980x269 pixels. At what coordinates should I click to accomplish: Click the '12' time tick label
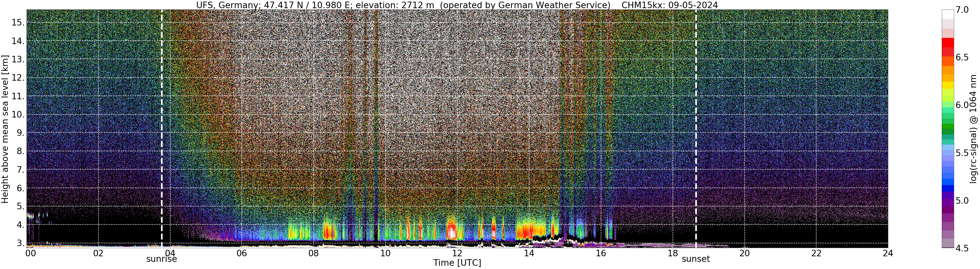click(457, 253)
